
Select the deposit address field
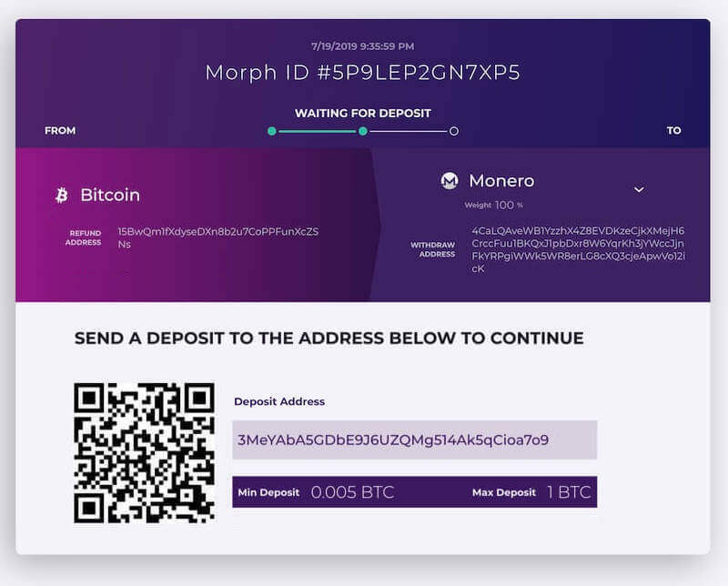(x=415, y=439)
